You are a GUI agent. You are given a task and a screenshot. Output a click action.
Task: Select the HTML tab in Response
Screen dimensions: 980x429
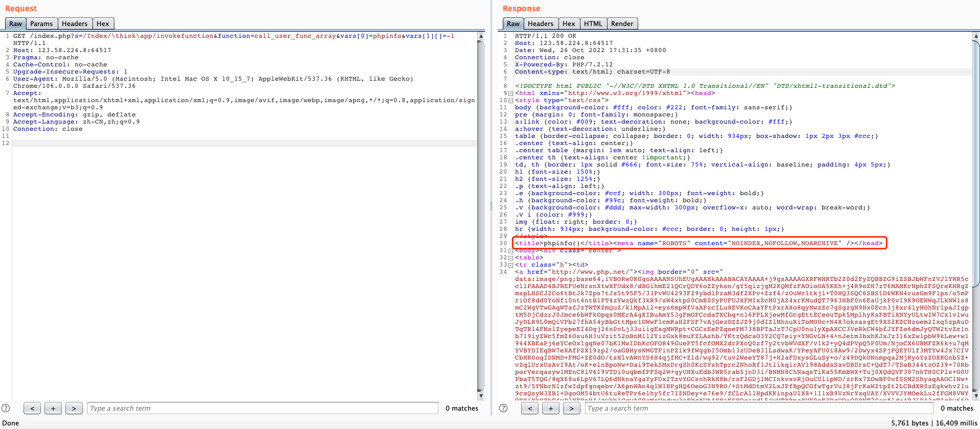click(x=593, y=23)
